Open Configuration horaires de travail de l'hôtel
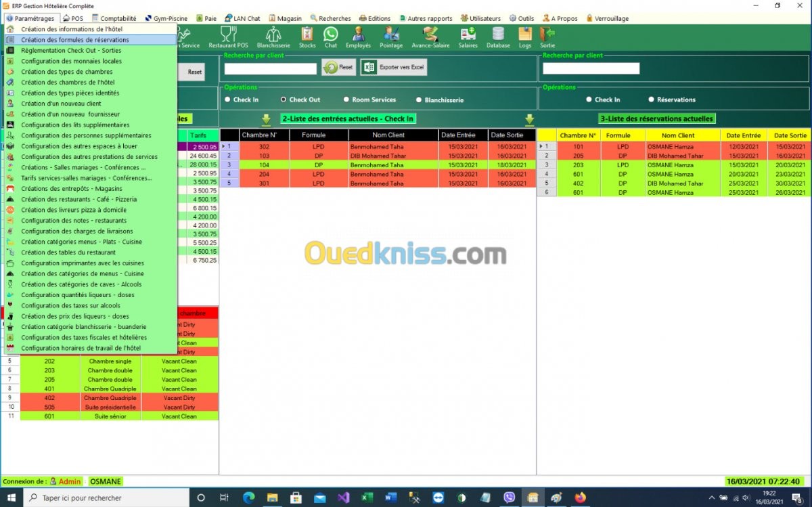The image size is (812, 507). [x=90, y=348]
